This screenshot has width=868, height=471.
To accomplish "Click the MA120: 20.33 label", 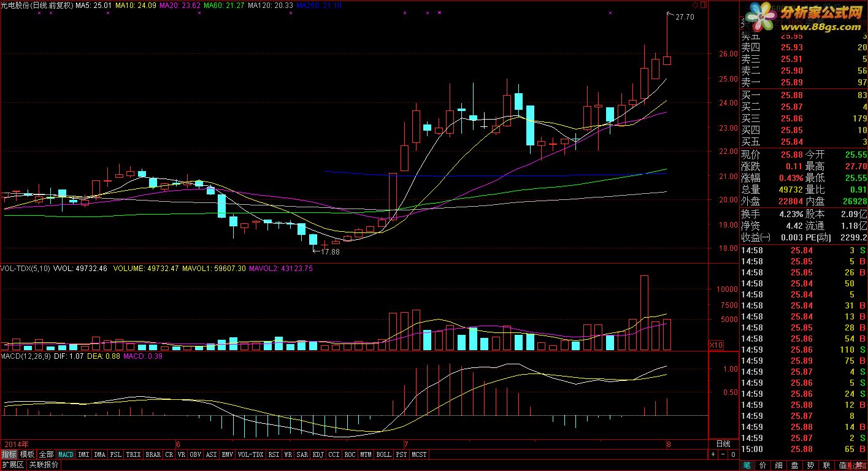I will pyautogui.click(x=270, y=5).
